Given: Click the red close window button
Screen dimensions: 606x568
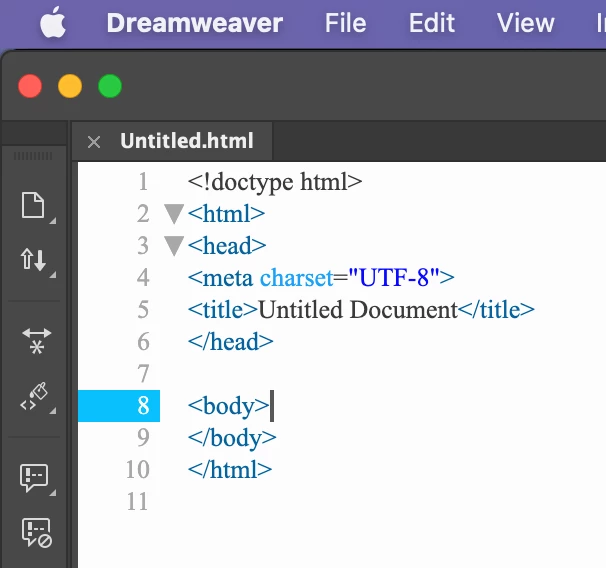Looking at the screenshot, I should point(30,86).
